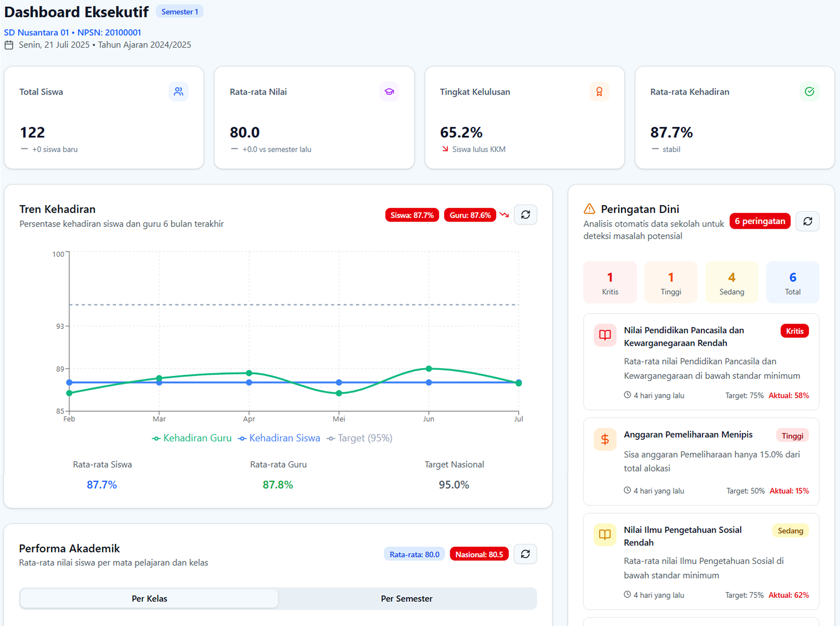Toggle Kehadiran Guru legend series

192,438
